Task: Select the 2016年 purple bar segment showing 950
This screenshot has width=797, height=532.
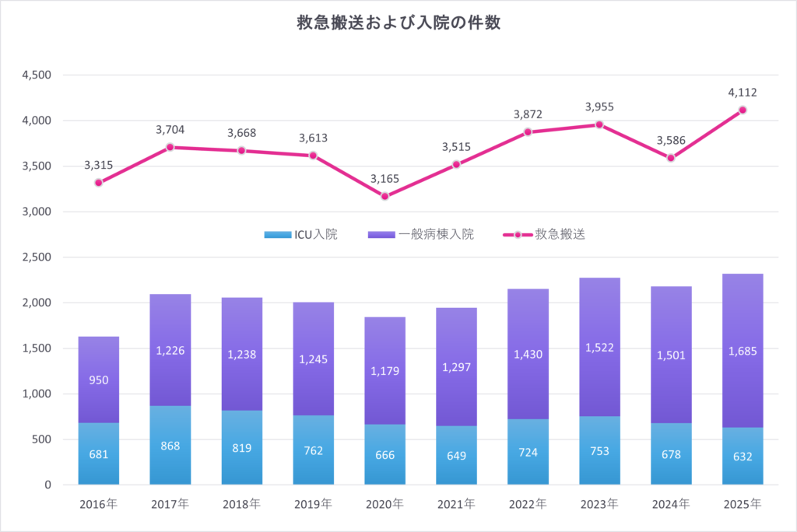Action: [x=98, y=380]
